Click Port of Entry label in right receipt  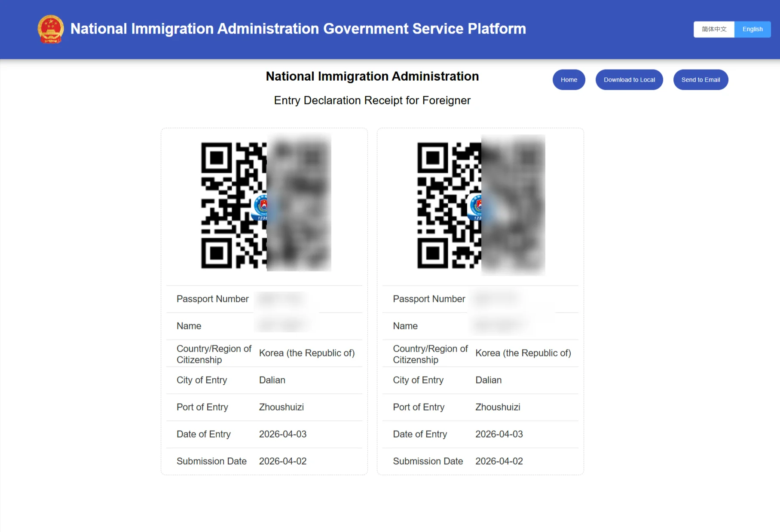pos(419,407)
